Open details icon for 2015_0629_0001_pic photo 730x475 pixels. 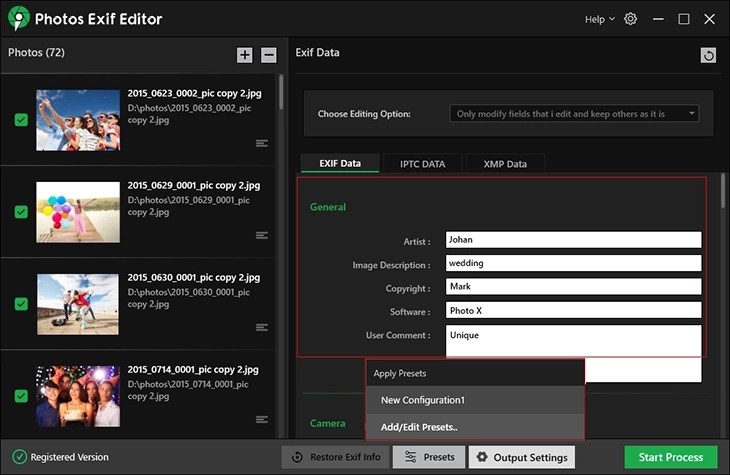(x=262, y=235)
